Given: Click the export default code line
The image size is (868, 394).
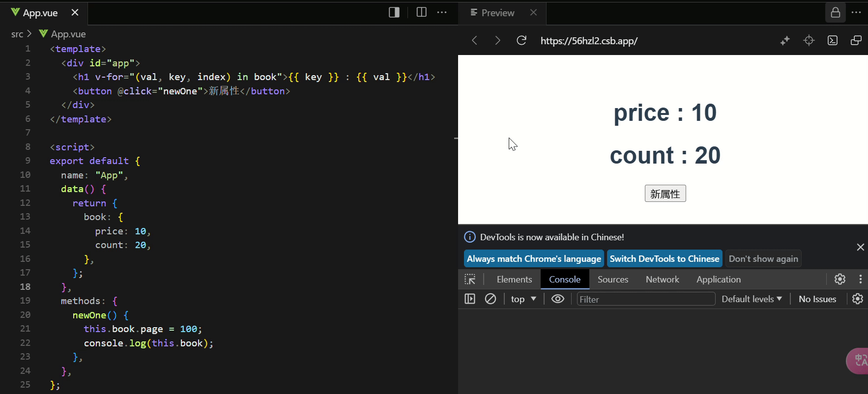Looking at the screenshot, I should click(x=95, y=161).
